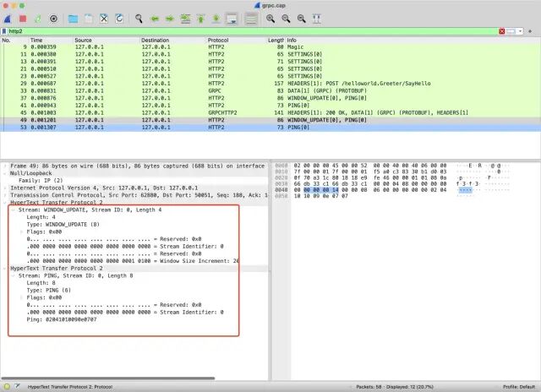Image resolution: width=541 pixels, height=392 pixels.
Task: Expand Internet Protocol Version 4 node
Action: point(5,188)
